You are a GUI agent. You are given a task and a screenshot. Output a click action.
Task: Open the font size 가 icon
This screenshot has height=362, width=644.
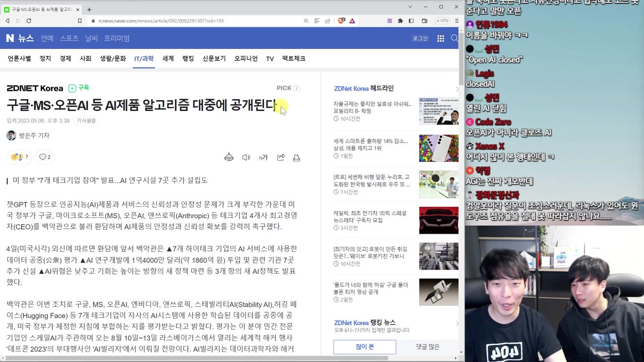pyautogui.click(x=263, y=158)
